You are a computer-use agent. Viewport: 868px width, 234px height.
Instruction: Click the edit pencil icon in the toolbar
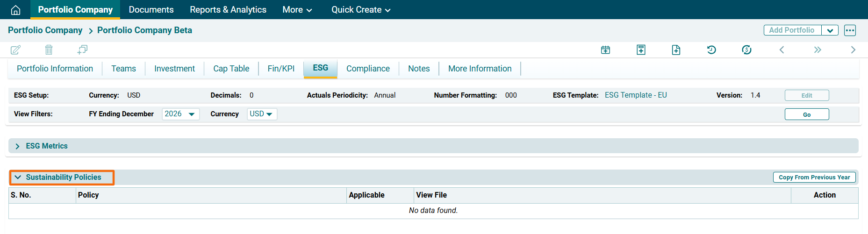[15, 50]
